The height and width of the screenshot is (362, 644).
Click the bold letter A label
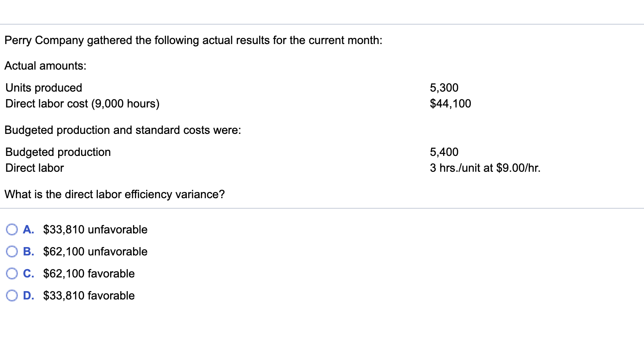tap(28, 229)
